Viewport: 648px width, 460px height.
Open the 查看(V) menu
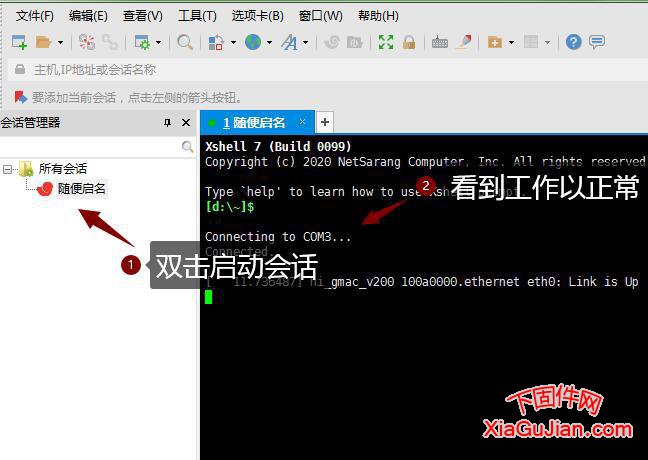point(143,16)
